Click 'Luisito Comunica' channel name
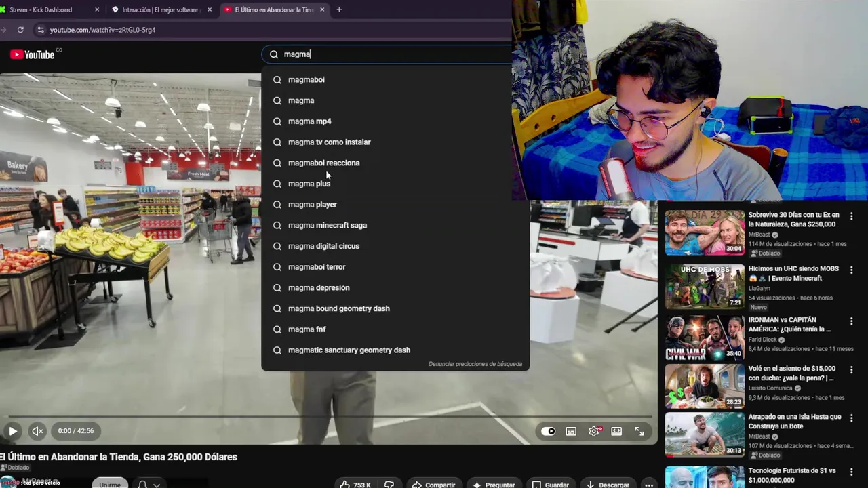868x488 pixels. (x=770, y=388)
